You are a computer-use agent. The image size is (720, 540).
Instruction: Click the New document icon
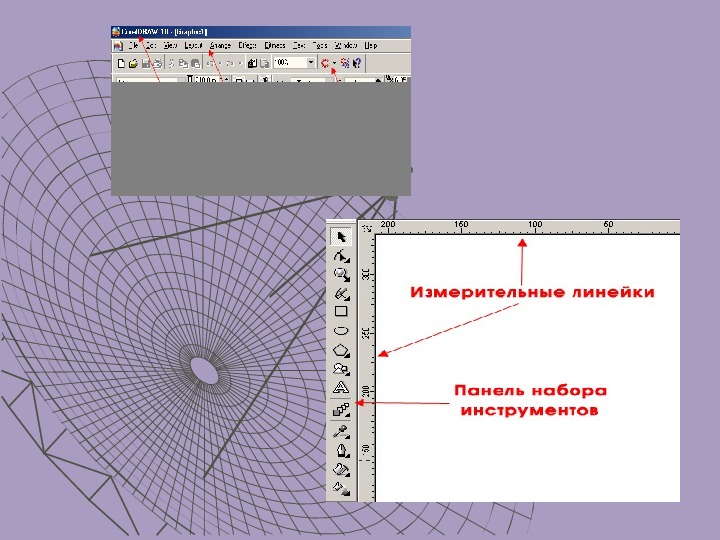pyautogui.click(x=121, y=63)
